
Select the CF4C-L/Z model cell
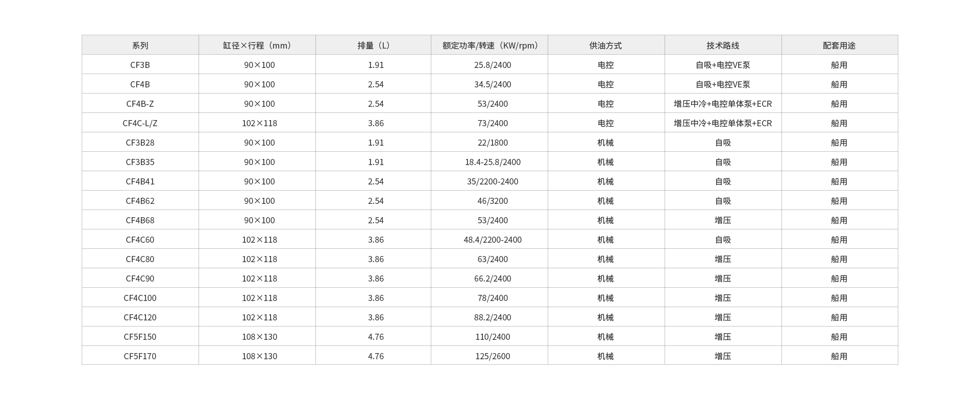pyautogui.click(x=140, y=123)
